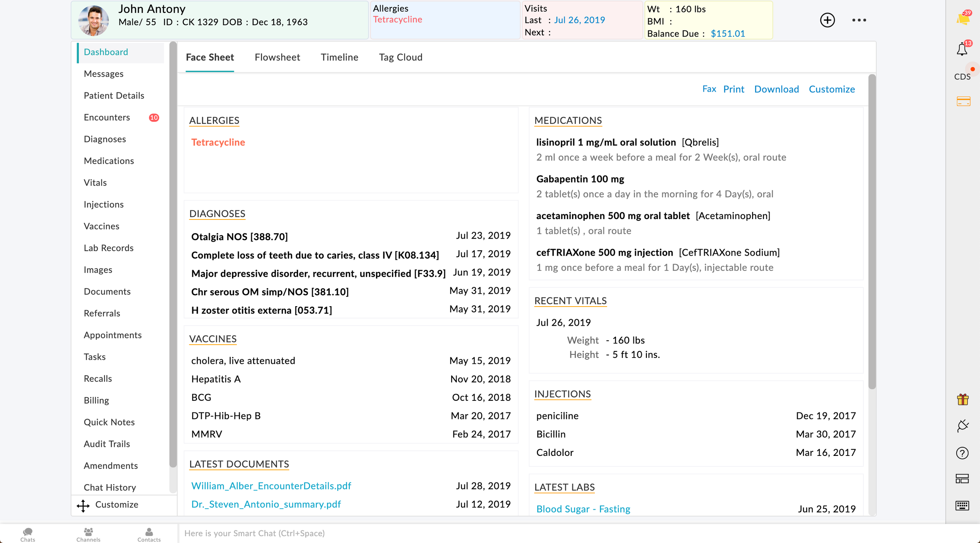Viewport: 980px width, 543px height.
Task: Open the keyboard shortcuts icon
Action: click(x=962, y=505)
